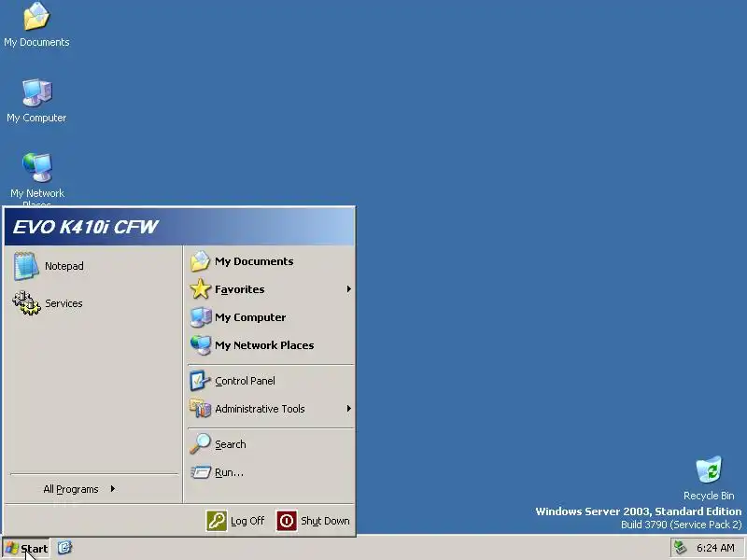Click the system tray network icon
This screenshot has width=747, height=560.
coord(681,548)
